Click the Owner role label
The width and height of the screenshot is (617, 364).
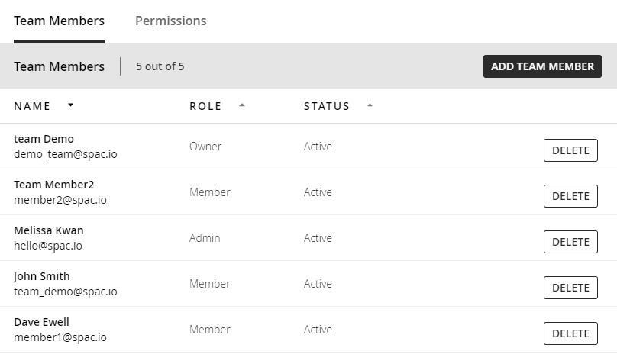[x=205, y=147]
